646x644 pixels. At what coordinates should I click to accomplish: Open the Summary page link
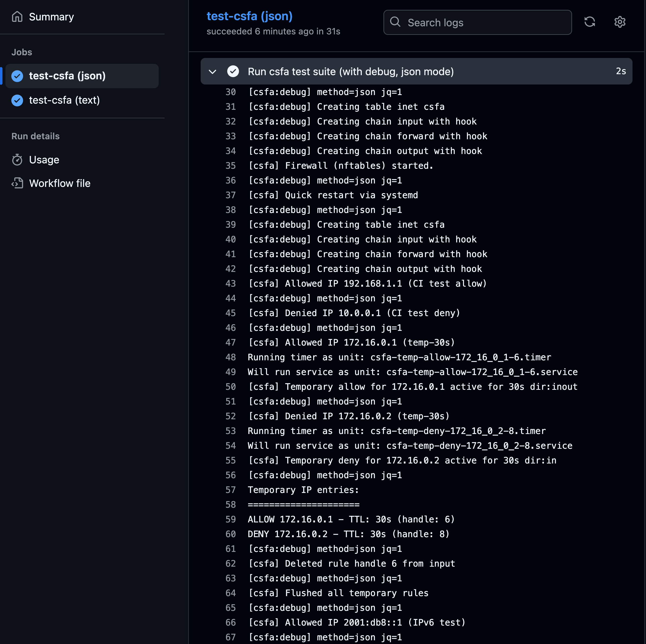coord(51,17)
